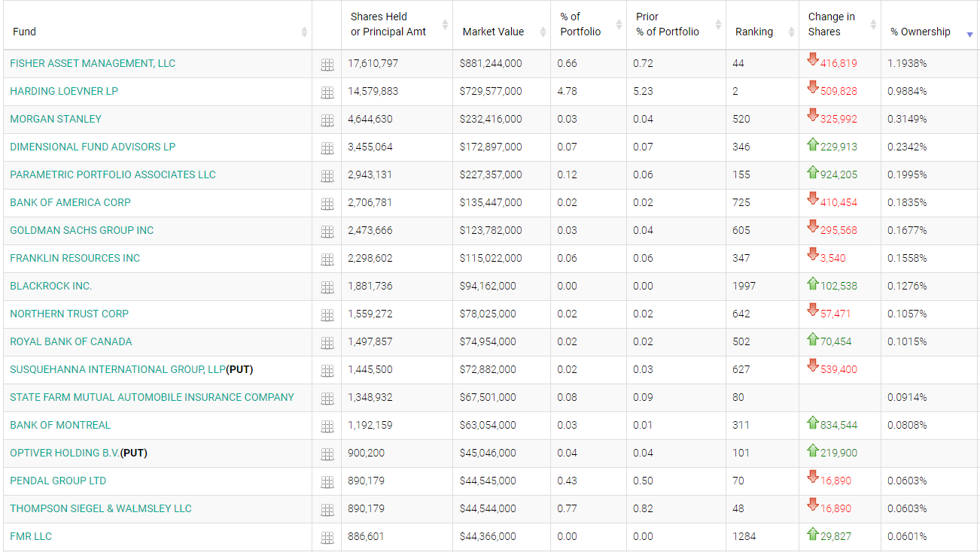Open grid icon for Fisher Asset Management row
Viewport: 980px width, 552px height.
point(327,65)
